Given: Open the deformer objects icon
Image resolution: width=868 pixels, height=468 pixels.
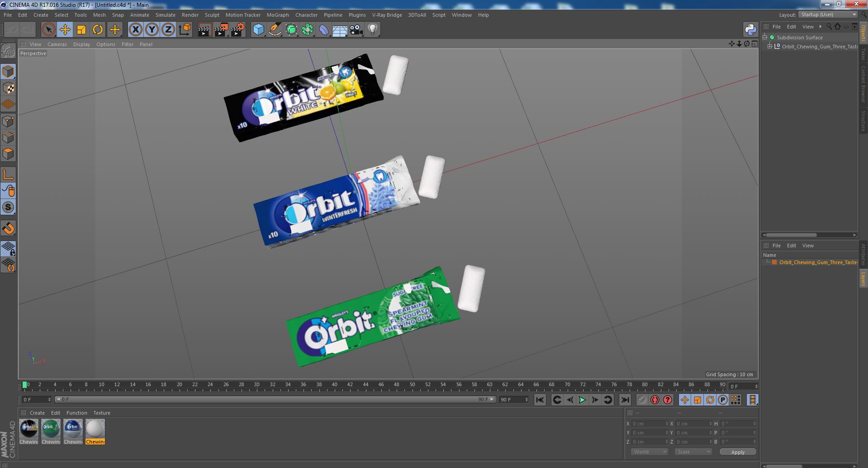Looking at the screenshot, I should pyautogui.click(x=324, y=30).
